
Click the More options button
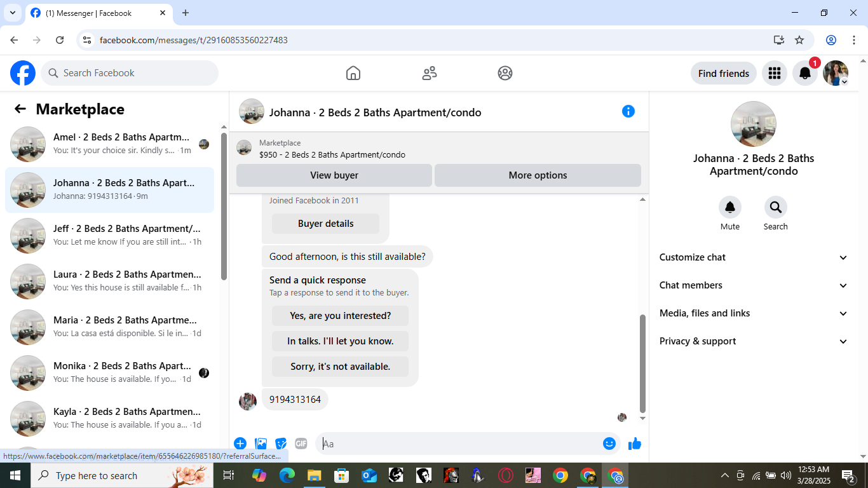coord(538,175)
